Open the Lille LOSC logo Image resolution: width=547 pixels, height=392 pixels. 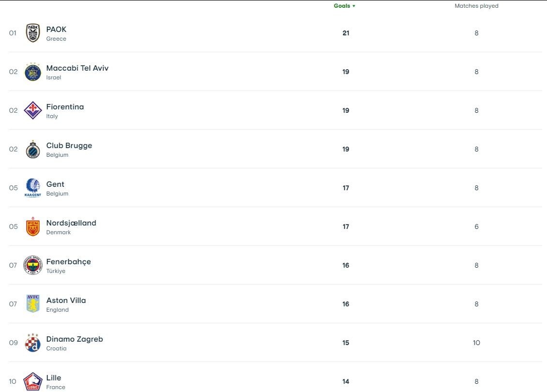click(x=33, y=381)
